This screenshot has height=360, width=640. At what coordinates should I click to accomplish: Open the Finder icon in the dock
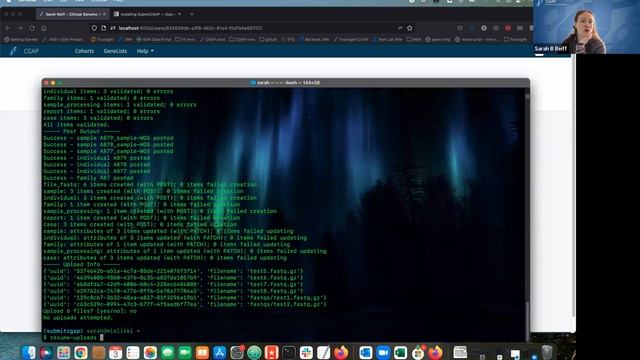[29, 352]
